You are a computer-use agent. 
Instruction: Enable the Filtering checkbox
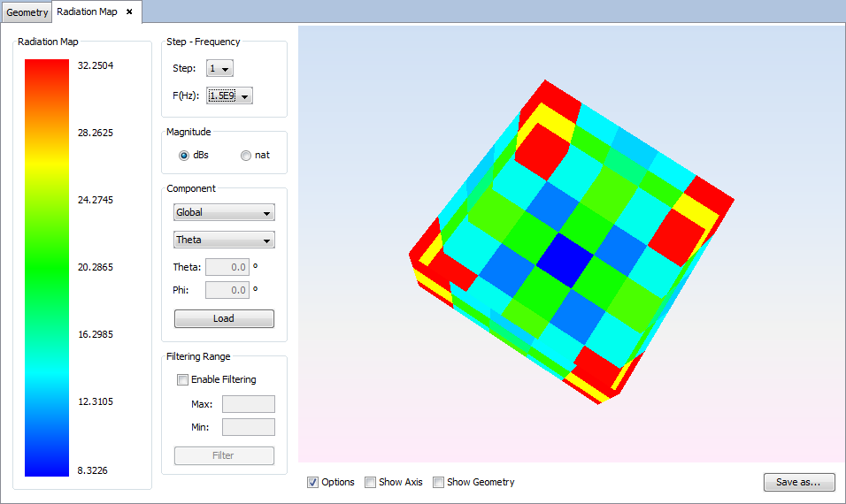point(183,380)
